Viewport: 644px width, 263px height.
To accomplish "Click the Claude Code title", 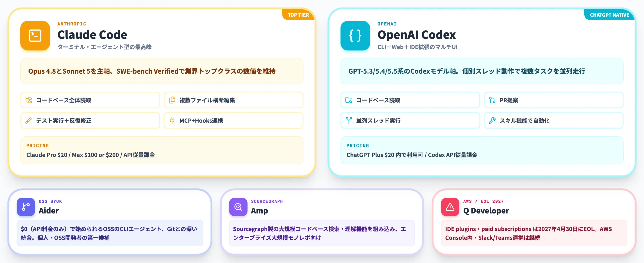I will 92,34.
